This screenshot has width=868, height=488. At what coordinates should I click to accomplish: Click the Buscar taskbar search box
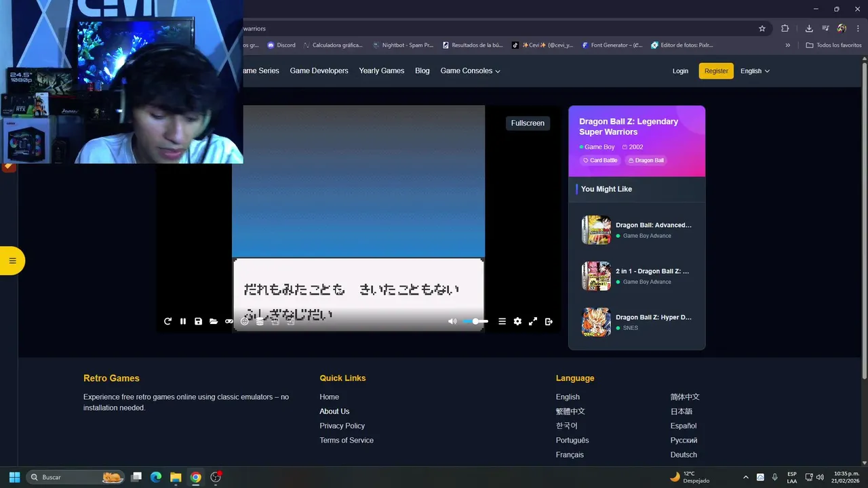pyautogui.click(x=76, y=477)
